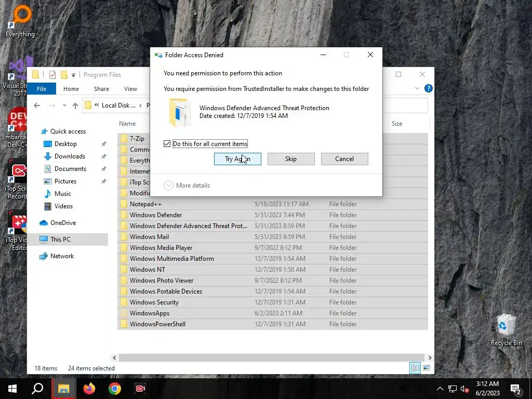
Task: Click Skip button in dialog
Action: pos(291,159)
